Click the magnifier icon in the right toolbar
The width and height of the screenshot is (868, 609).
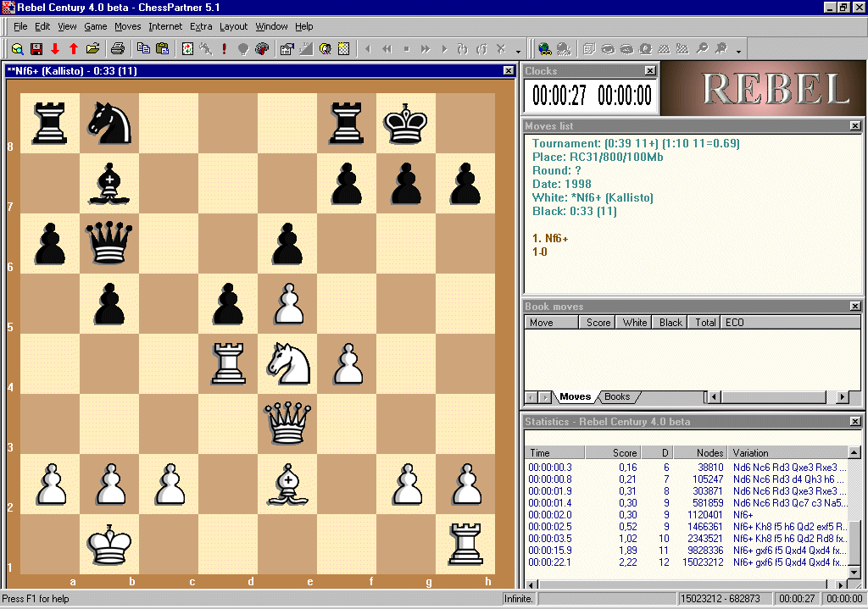point(702,49)
